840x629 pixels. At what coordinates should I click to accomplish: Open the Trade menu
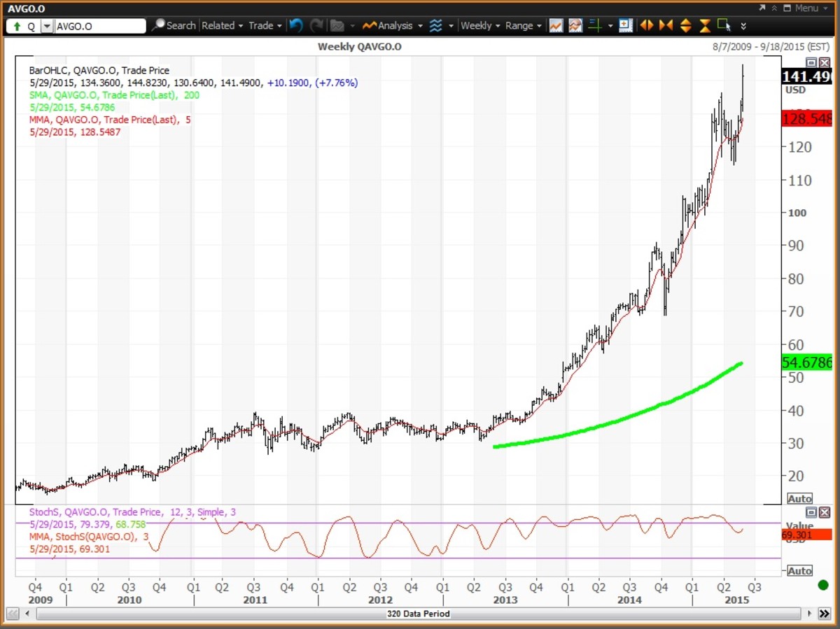coord(265,26)
